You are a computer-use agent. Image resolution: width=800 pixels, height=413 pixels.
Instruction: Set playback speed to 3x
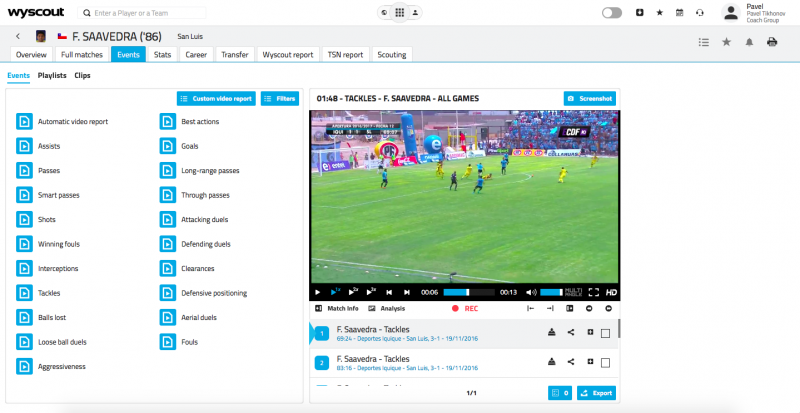pyautogui.click(x=371, y=292)
